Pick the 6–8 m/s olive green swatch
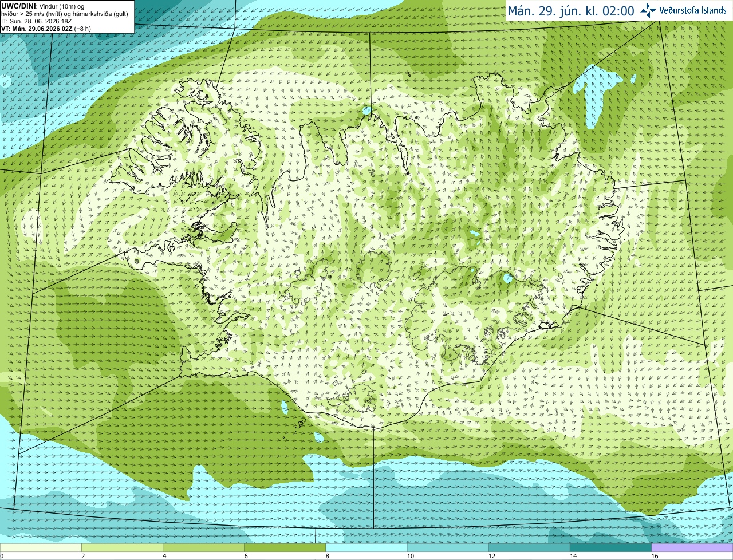The image size is (733, 560). [x=285, y=548]
